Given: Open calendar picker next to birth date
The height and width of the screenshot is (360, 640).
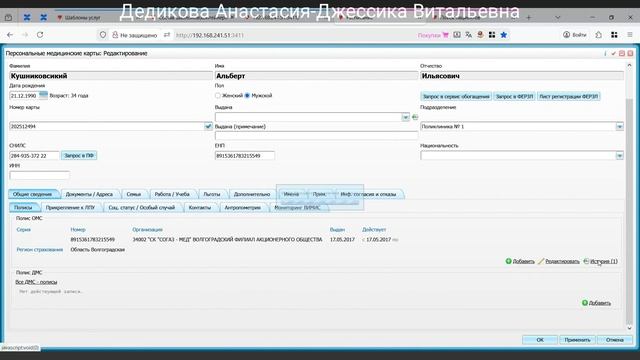Looking at the screenshot, I should click(43, 95).
